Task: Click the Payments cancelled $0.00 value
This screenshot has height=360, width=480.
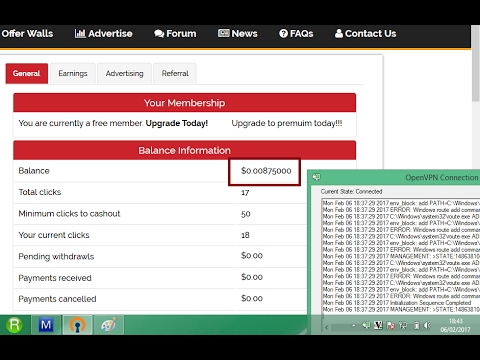Action: [252, 298]
